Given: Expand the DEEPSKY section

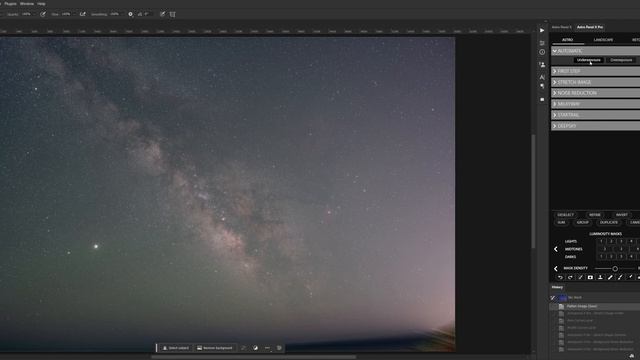Looking at the screenshot, I should pyautogui.click(x=596, y=126).
